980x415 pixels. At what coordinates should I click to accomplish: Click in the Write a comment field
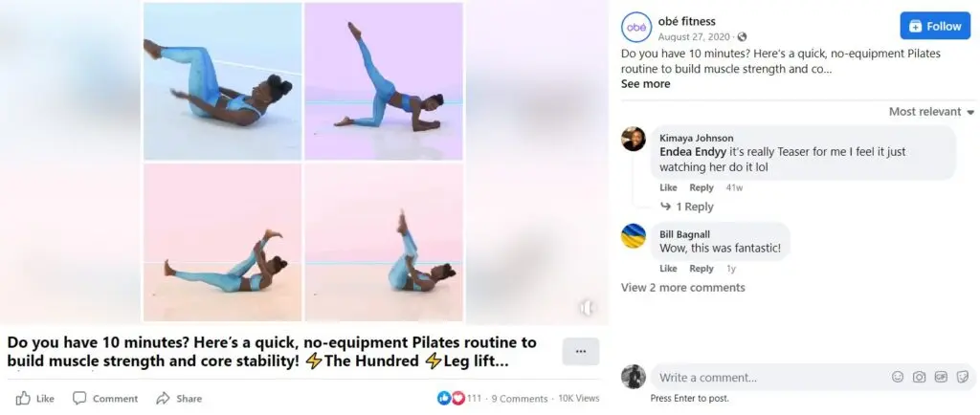coord(768,378)
